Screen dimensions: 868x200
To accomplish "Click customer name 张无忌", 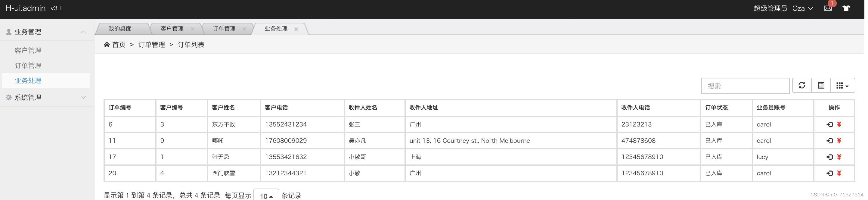I will coord(221,157).
